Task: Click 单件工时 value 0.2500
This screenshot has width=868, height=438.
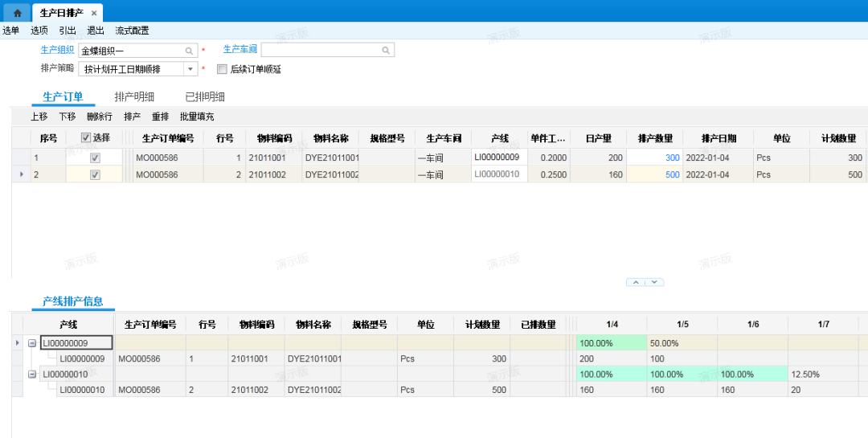Action: [554, 175]
